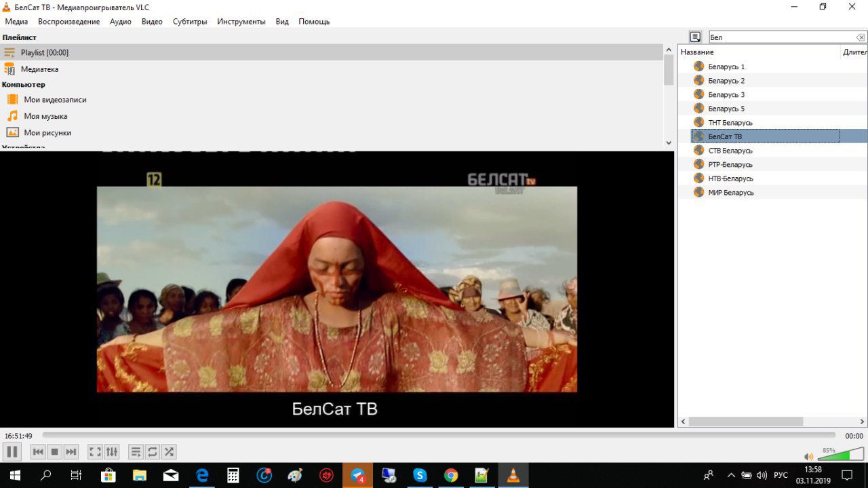Sort by the duration column header
This screenshot has height=488, width=868.
[x=854, y=52]
